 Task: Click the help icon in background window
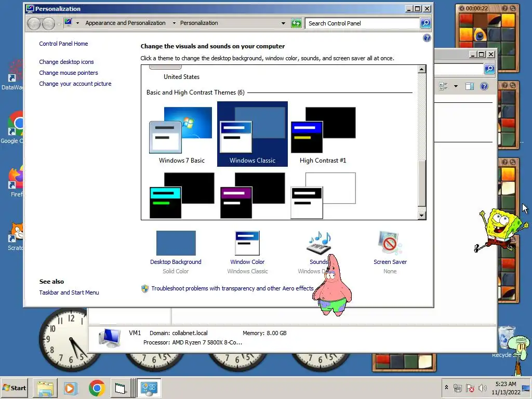484,86
